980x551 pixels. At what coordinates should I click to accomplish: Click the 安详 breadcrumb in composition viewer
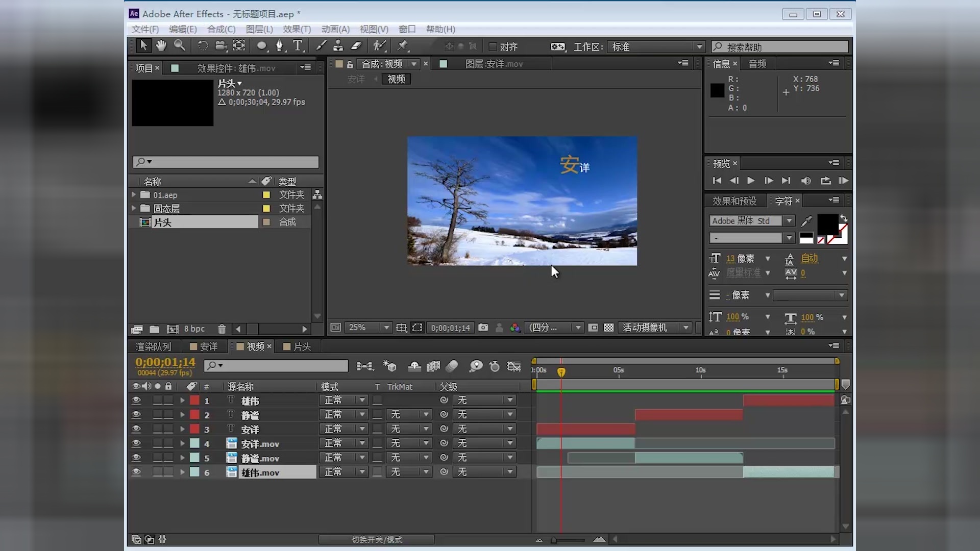point(356,79)
